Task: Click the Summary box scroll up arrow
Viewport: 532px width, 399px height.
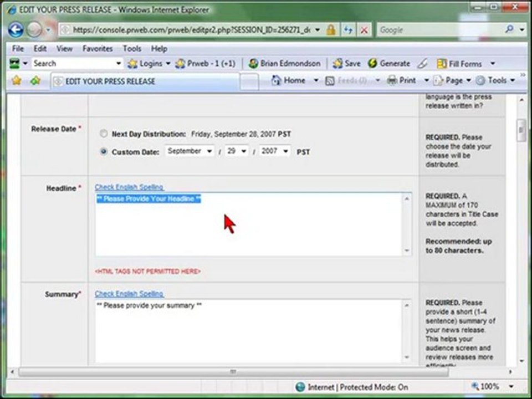Action: click(x=407, y=305)
